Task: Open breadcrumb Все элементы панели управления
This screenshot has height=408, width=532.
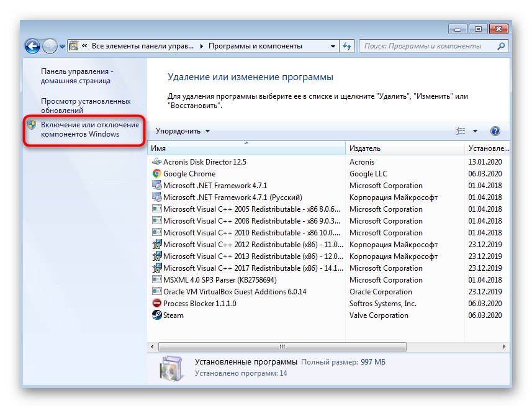Action: point(143,46)
